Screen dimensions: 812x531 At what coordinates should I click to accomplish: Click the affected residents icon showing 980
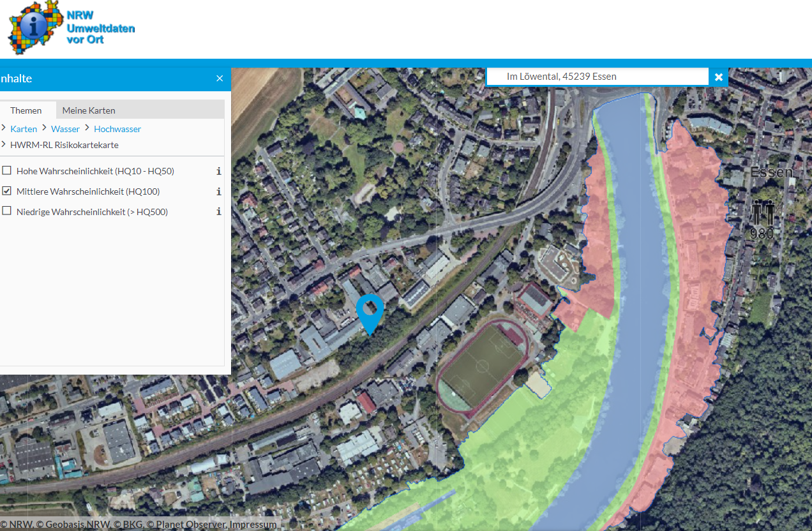tap(762, 217)
